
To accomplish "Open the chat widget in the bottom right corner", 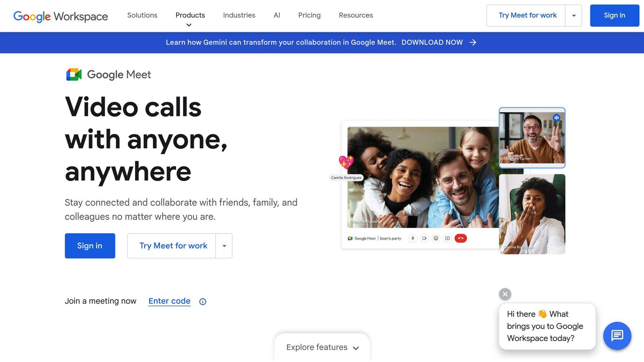I will (617, 336).
